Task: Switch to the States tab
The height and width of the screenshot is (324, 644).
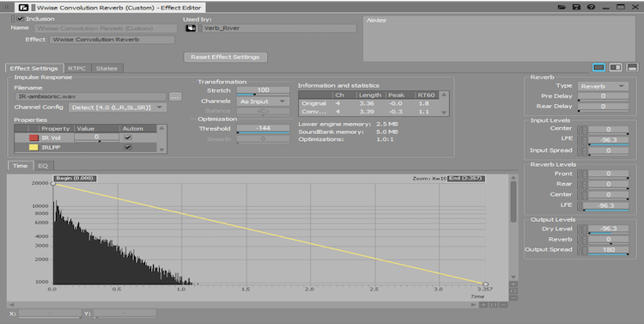Action: tap(106, 68)
